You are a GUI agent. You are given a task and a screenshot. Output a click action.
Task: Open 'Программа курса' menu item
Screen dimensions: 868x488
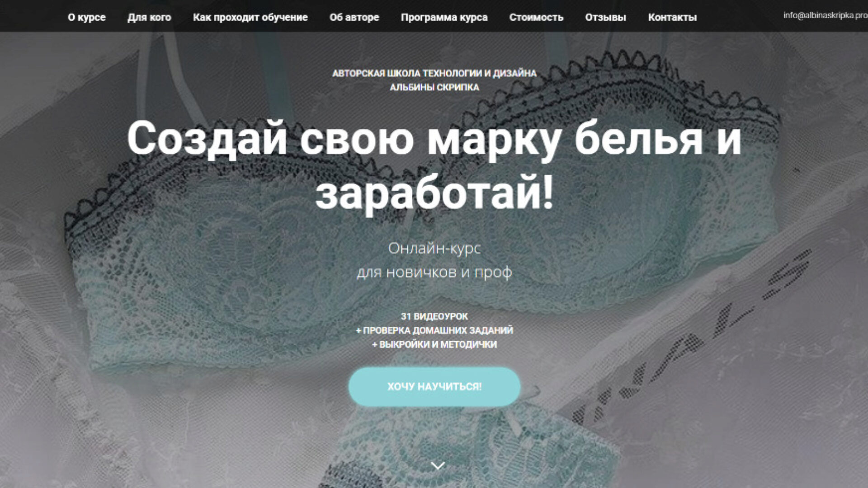(444, 17)
